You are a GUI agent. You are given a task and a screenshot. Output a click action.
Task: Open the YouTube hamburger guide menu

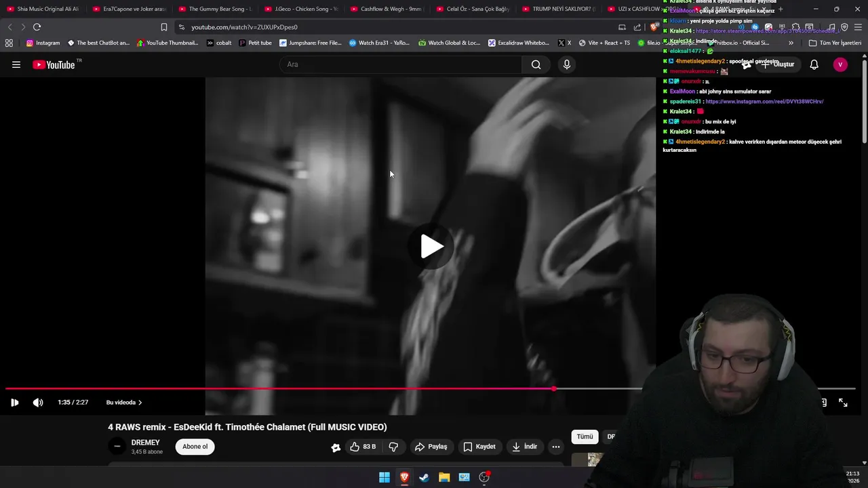click(x=16, y=64)
